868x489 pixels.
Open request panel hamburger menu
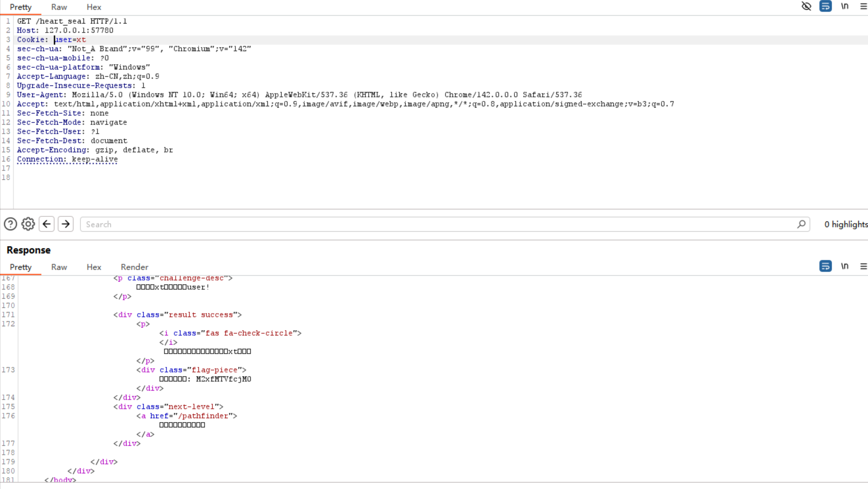tap(863, 6)
